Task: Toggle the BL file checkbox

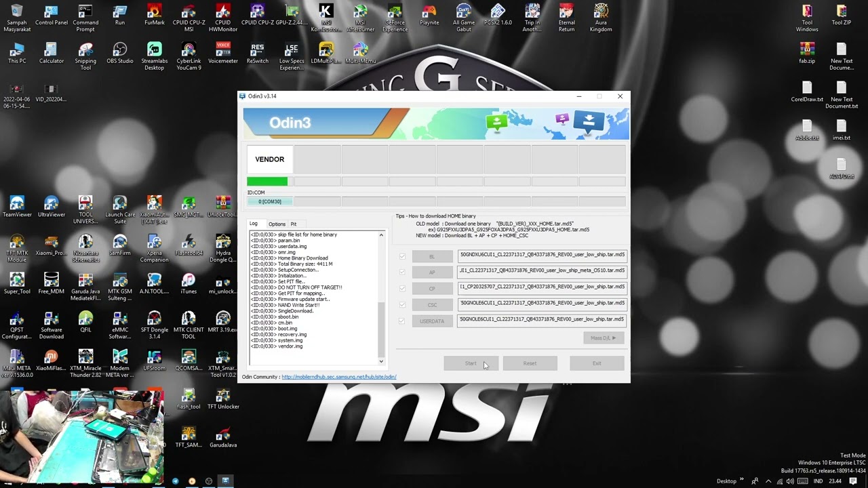Action: point(402,256)
